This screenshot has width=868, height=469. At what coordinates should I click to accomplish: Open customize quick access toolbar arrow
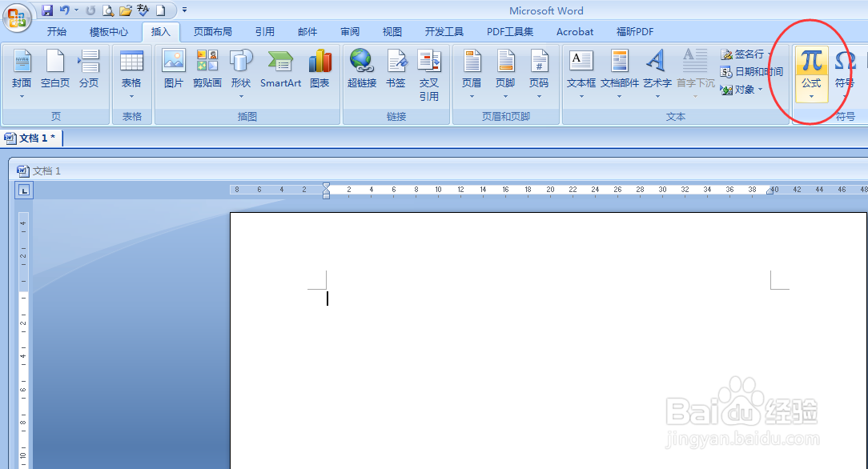tap(184, 10)
